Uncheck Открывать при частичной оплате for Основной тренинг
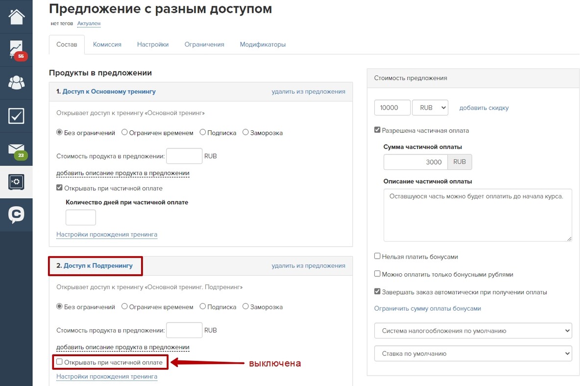Image resolution: width=588 pixels, height=386 pixels. point(60,188)
